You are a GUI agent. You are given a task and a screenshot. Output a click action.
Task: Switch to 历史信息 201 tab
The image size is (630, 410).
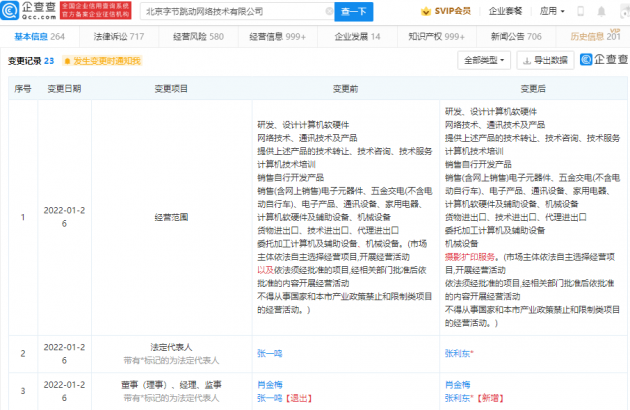pos(595,37)
